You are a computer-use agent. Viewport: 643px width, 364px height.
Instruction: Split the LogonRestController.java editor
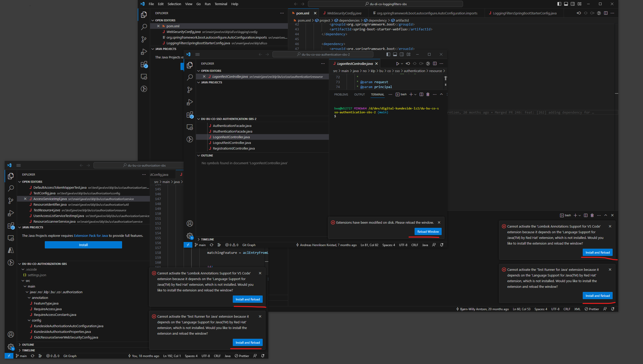[x=435, y=63]
